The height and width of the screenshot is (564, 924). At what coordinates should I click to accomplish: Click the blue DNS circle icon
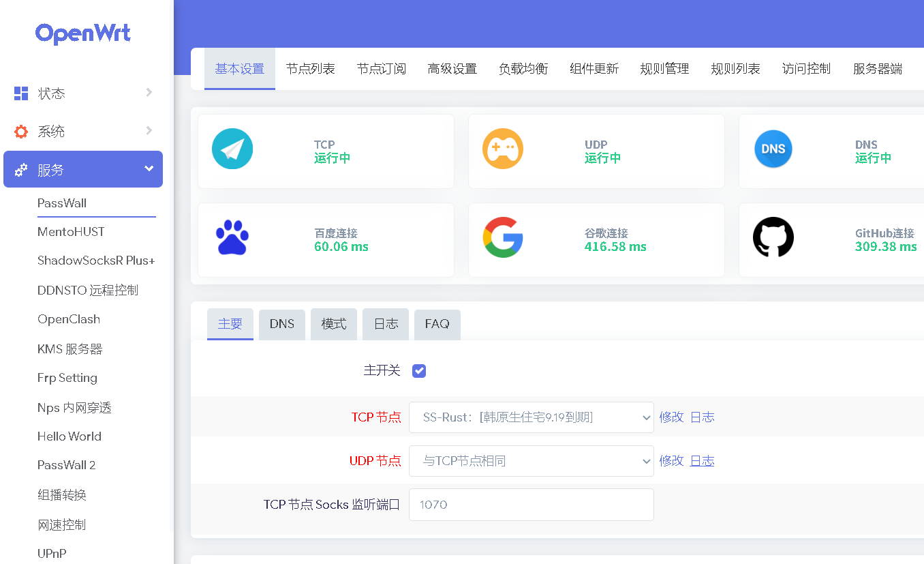(773, 149)
